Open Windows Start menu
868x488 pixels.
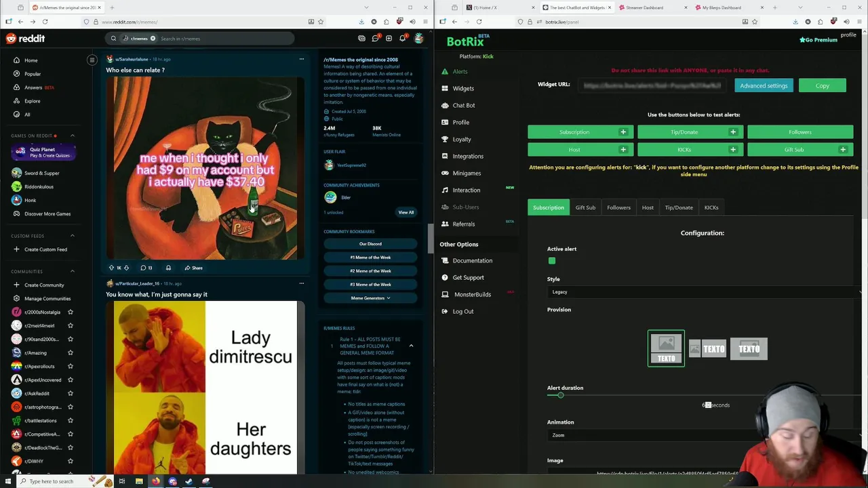click(x=8, y=481)
